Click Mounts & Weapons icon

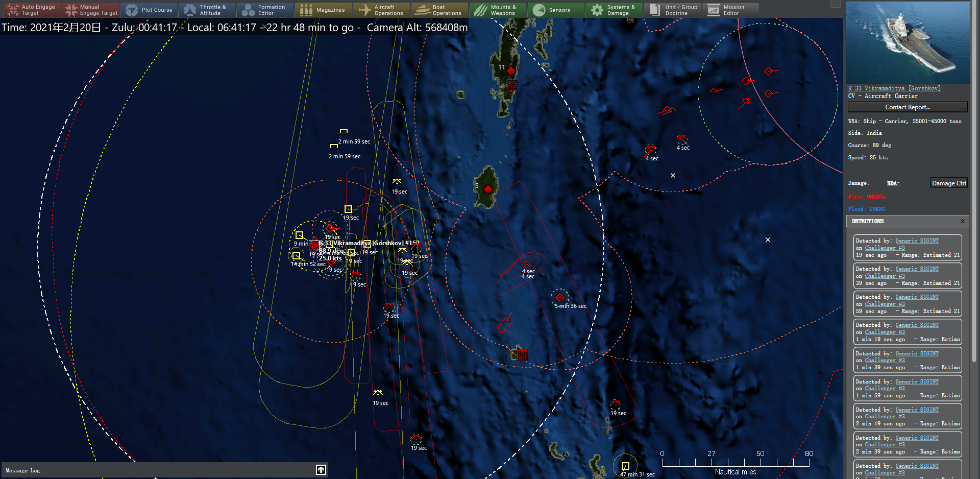pos(498,10)
